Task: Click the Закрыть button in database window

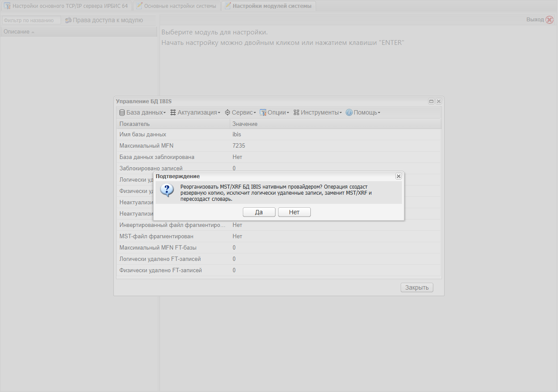Action: click(417, 287)
